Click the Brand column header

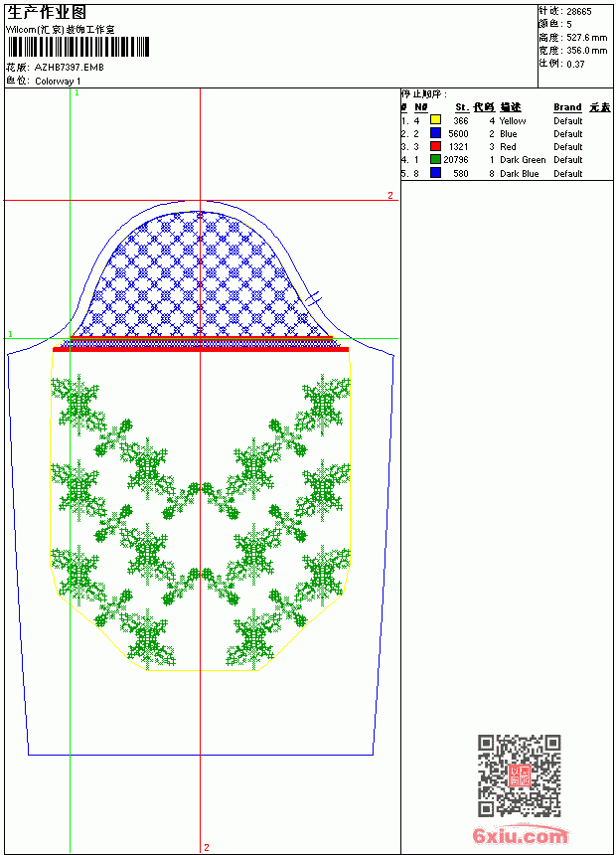pos(567,107)
